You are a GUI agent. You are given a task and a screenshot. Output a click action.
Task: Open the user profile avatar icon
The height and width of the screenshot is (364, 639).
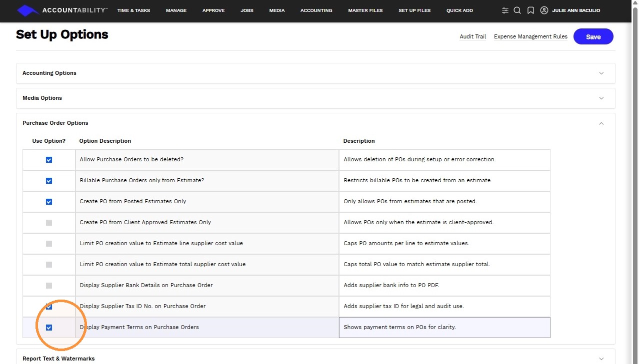pyautogui.click(x=544, y=10)
